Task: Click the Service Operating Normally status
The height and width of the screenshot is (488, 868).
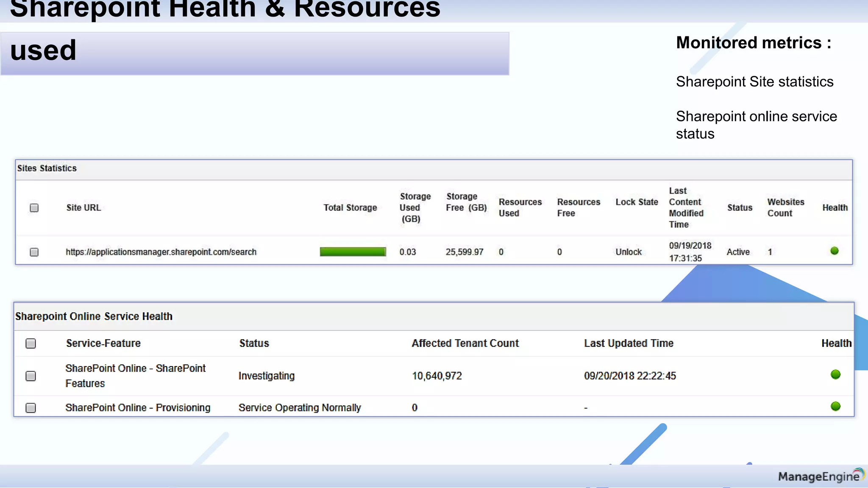Action: point(300,408)
